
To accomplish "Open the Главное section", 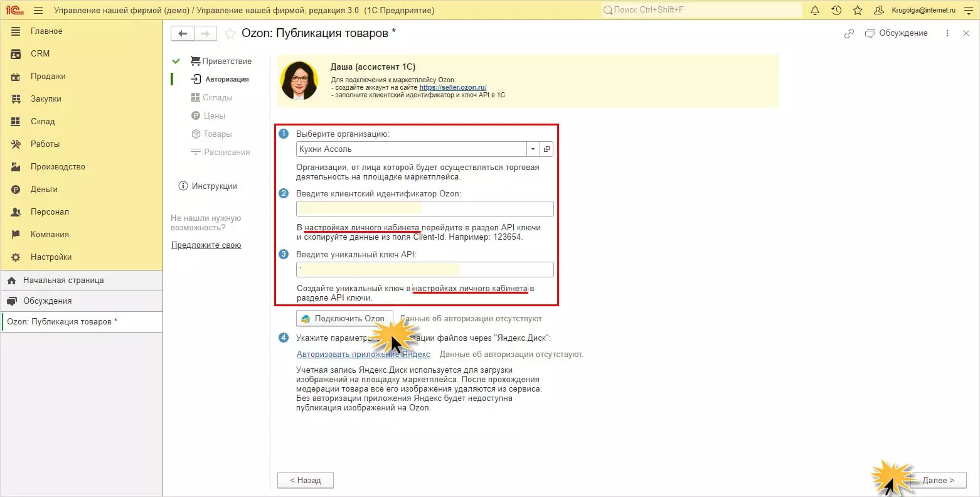I will pyautogui.click(x=82, y=31).
